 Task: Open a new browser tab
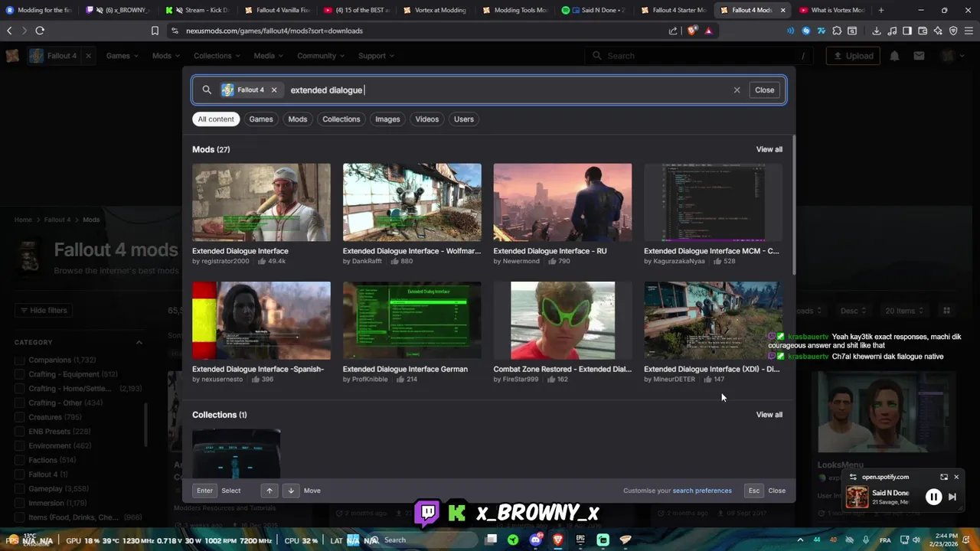(x=881, y=10)
